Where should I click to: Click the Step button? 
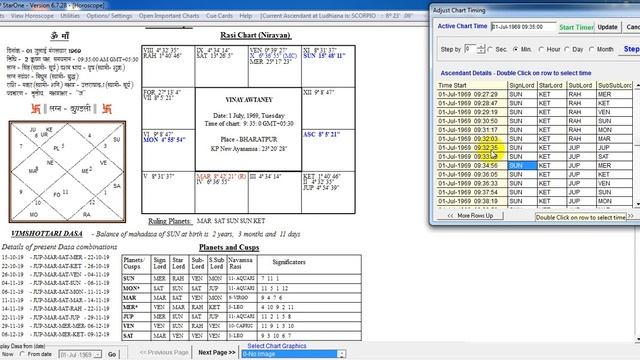pos(631,49)
